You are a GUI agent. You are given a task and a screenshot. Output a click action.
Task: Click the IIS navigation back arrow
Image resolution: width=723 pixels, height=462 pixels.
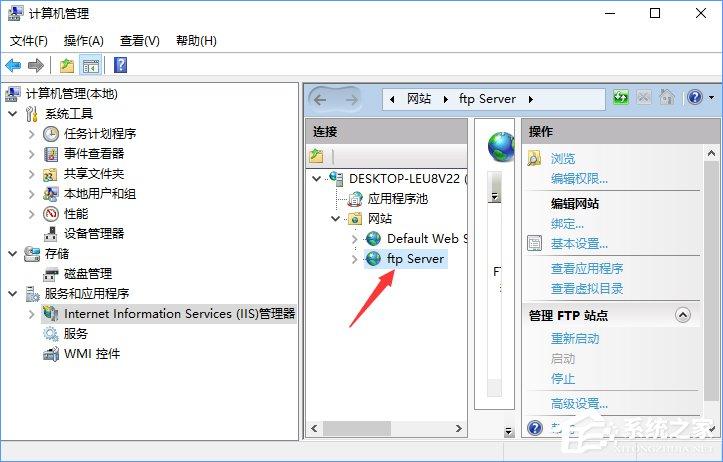point(320,99)
